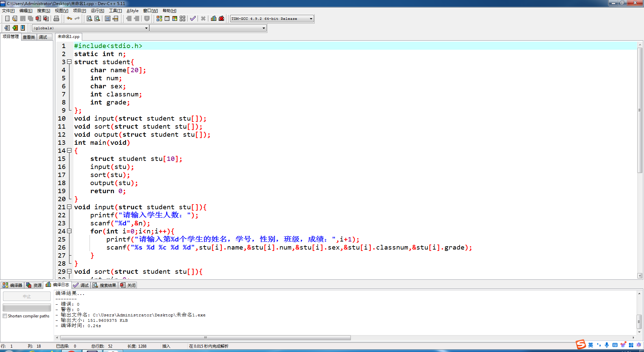Click the Go to bookmark icon
Viewport: 644px width, 352px height.
[22, 28]
